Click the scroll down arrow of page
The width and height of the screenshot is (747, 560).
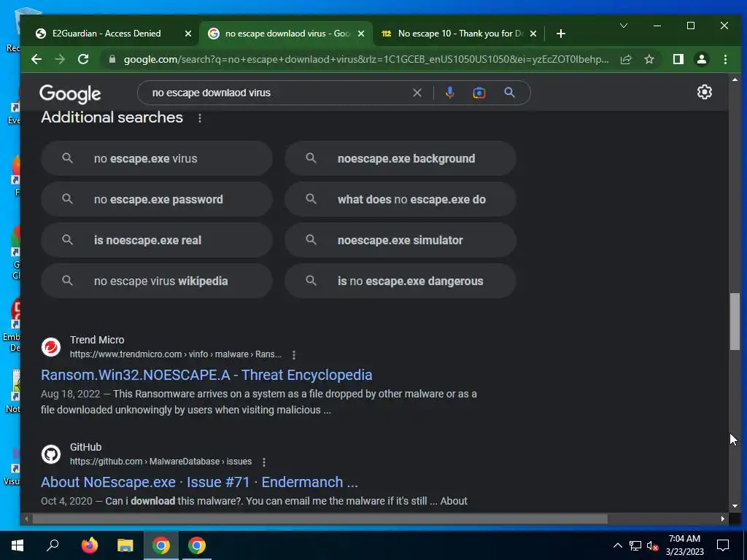735,506
